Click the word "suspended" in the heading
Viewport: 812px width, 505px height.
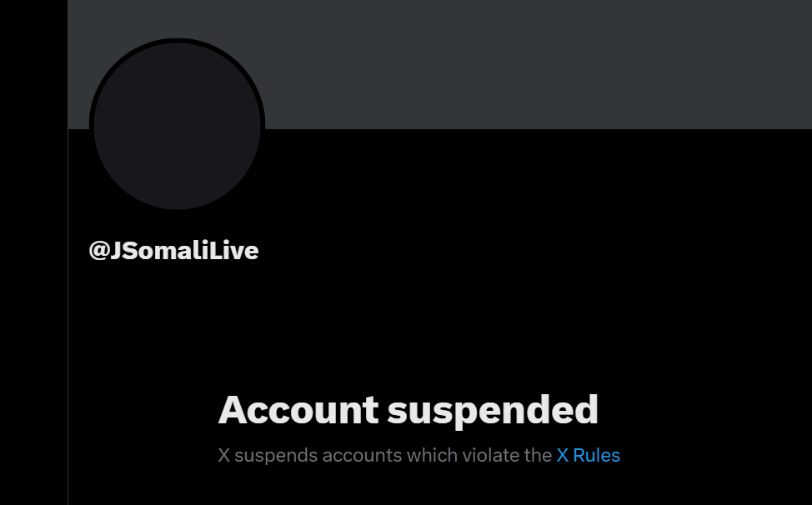point(493,412)
